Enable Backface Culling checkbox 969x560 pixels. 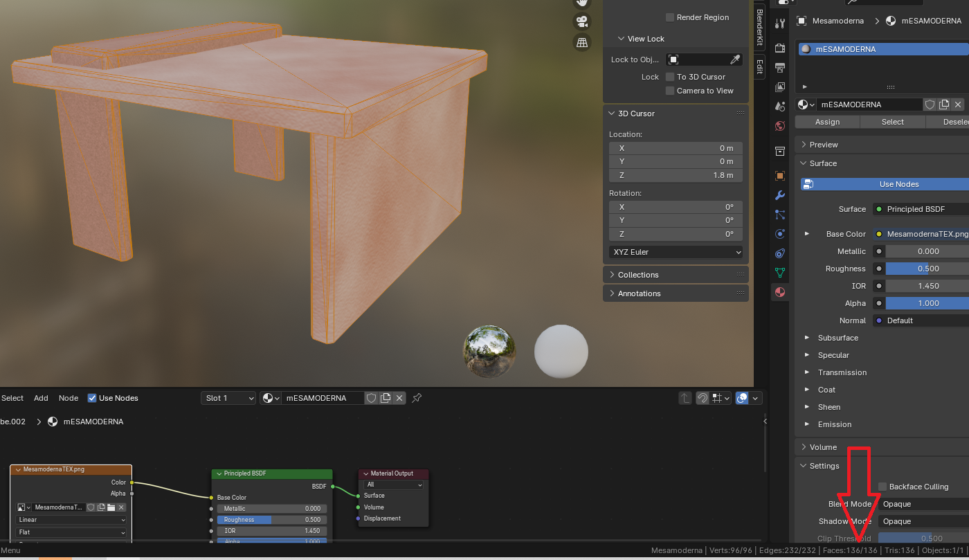tap(882, 487)
